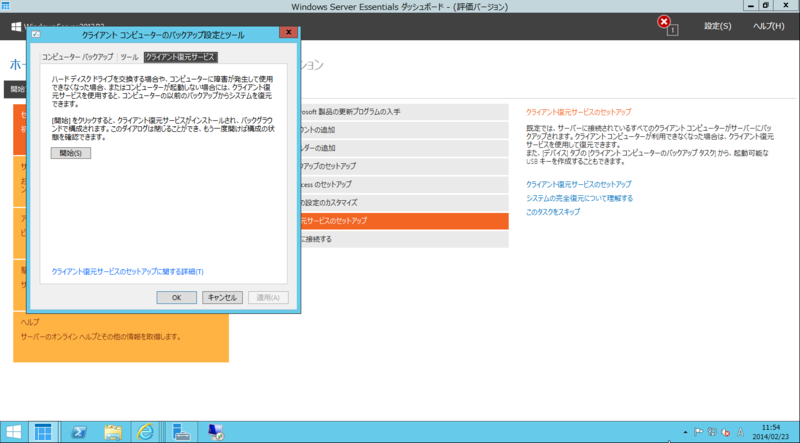This screenshot has height=443, width=800.
Task: Select the アカウントの追加 task row
Action: pyautogui.click(x=404, y=130)
